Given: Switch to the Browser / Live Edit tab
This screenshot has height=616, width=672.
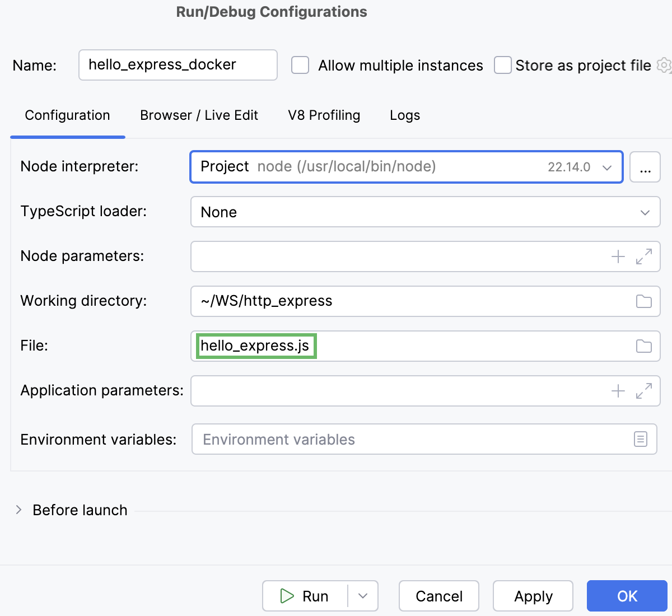Looking at the screenshot, I should coord(199,115).
